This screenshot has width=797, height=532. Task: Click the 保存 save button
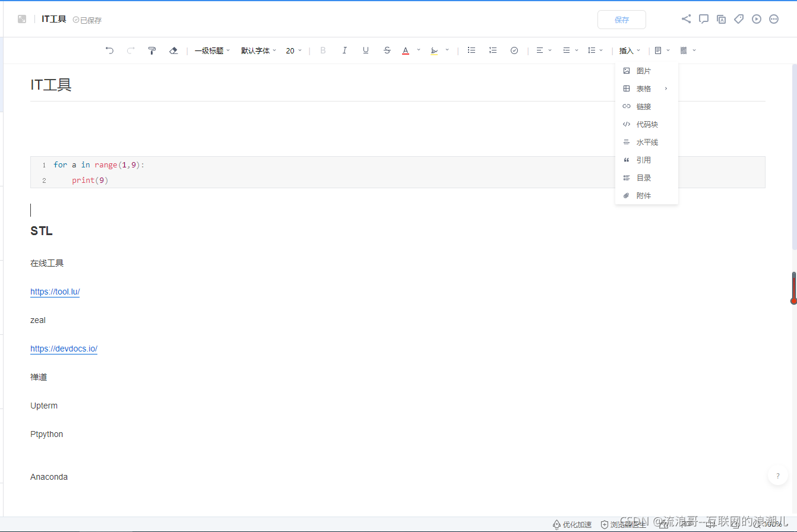tap(622, 20)
